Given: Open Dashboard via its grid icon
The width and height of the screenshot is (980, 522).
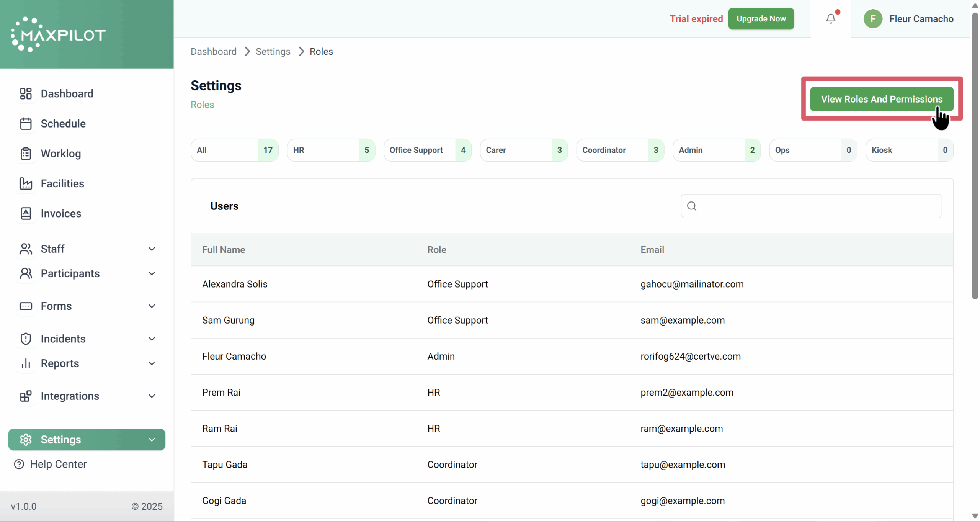Looking at the screenshot, I should click(26, 93).
